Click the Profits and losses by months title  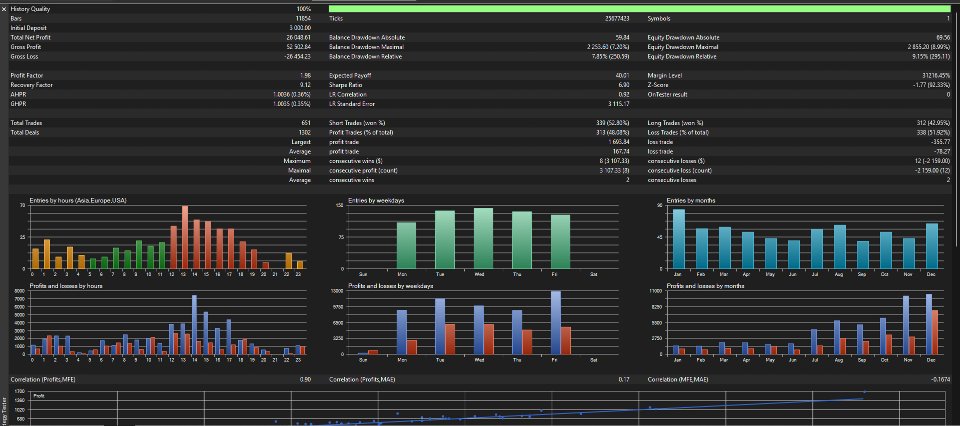coord(705,286)
